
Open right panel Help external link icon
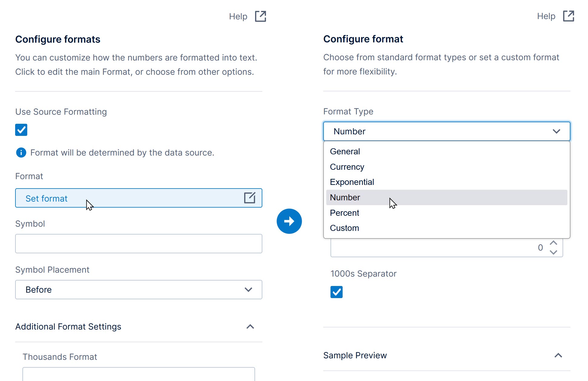pyautogui.click(x=568, y=16)
